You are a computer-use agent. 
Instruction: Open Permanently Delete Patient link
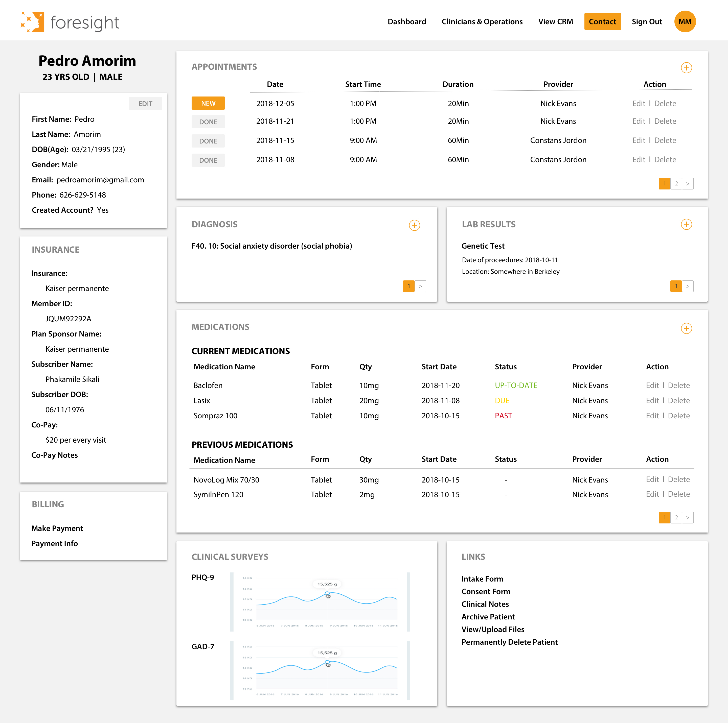pos(509,642)
